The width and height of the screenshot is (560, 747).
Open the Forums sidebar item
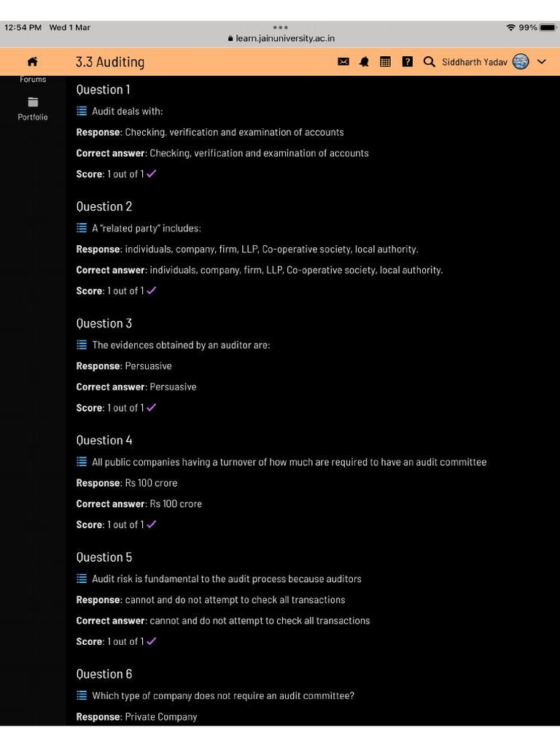33,79
